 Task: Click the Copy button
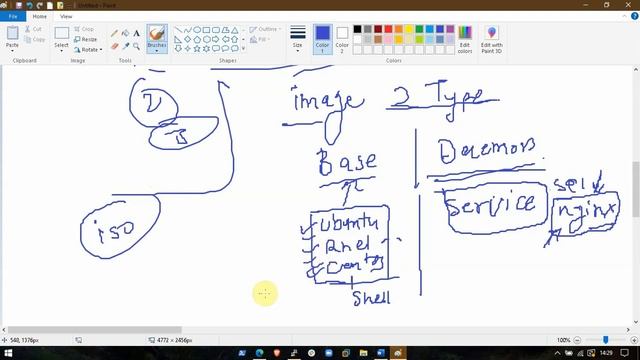click(35, 40)
